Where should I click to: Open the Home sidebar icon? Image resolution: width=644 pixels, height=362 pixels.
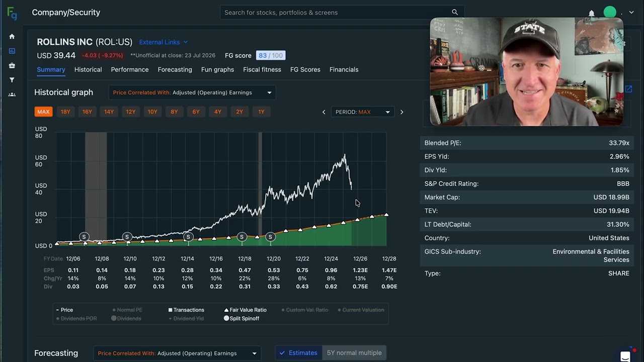coord(12,36)
